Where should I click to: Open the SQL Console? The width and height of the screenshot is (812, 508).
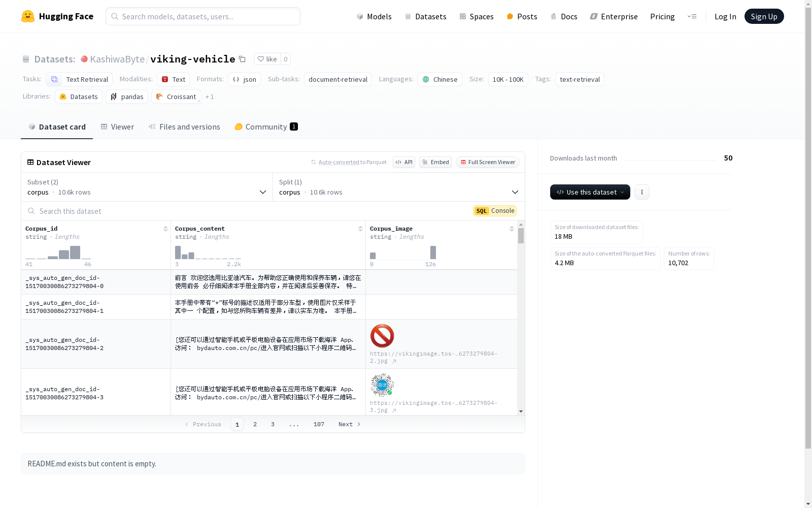(495, 211)
